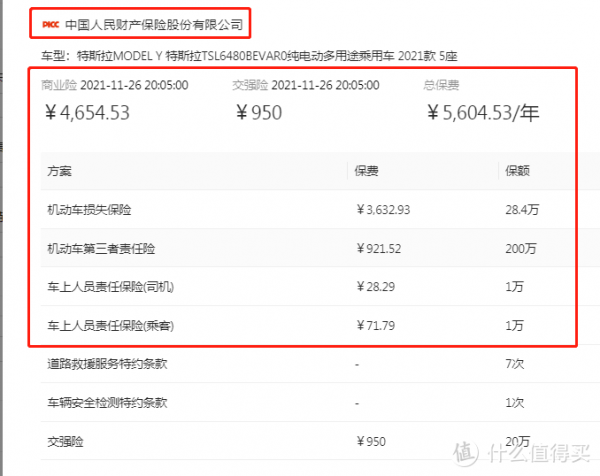Click the PICC company logo
This screenshot has width=600, height=476.
coord(51,25)
